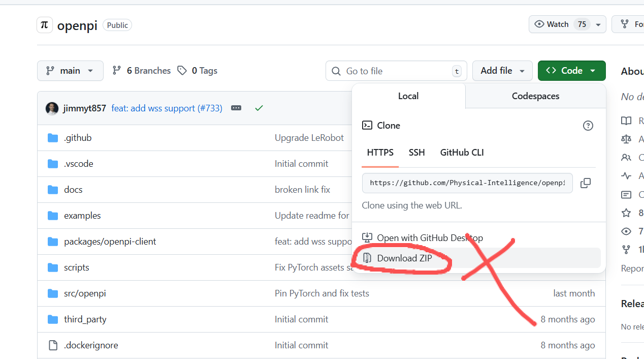Open the .dockerignore file
This screenshot has height=359, width=644.
click(x=91, y=345)
